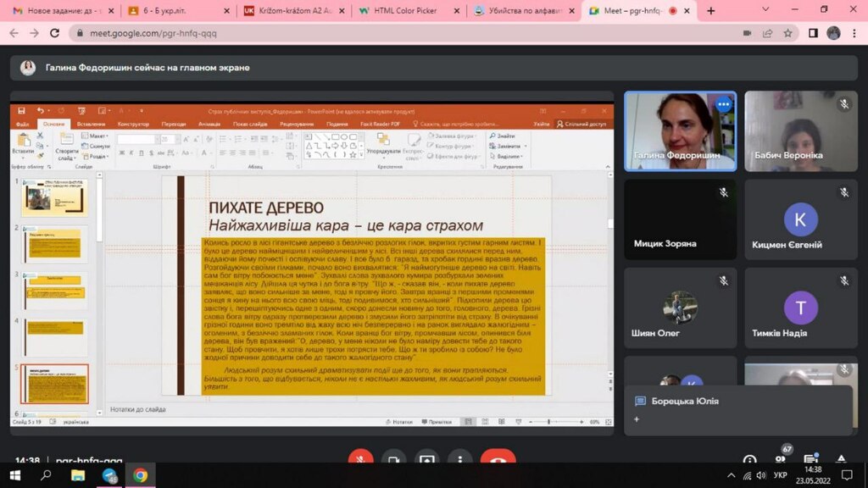
Task: Bookmark this page with the star icon
Action: [x=787, y=33]
